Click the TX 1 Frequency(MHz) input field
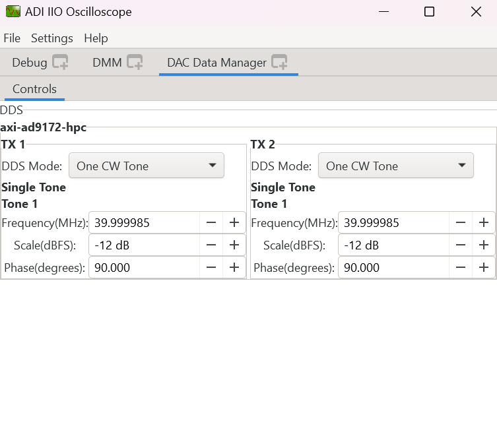Screen dimensions: 497x448 point(144,223)
